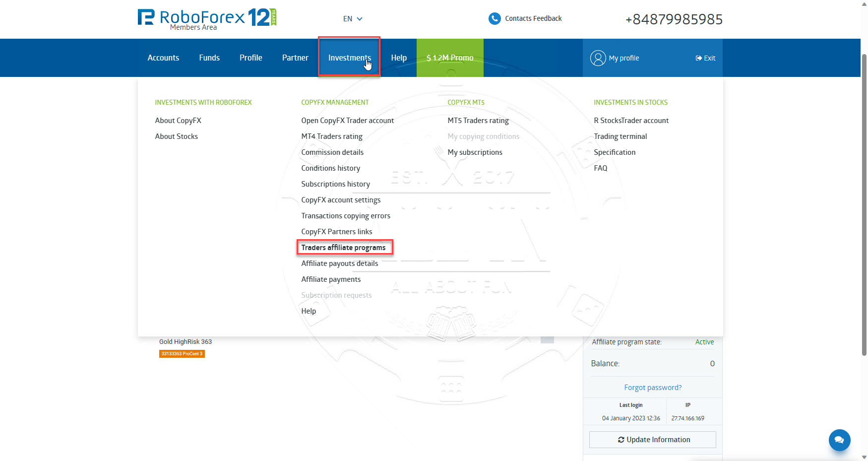Open CopyFX Partners links
This screenshot has height=461, width=868.
336,232
